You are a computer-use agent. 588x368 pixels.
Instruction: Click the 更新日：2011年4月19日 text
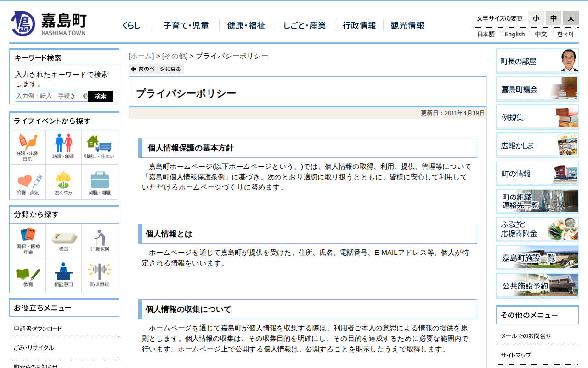click(452, 113)
